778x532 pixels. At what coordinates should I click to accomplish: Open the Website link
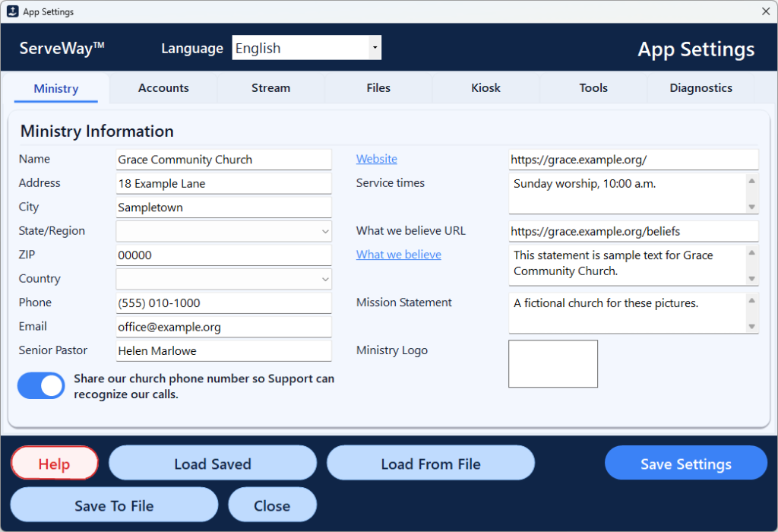377,159
